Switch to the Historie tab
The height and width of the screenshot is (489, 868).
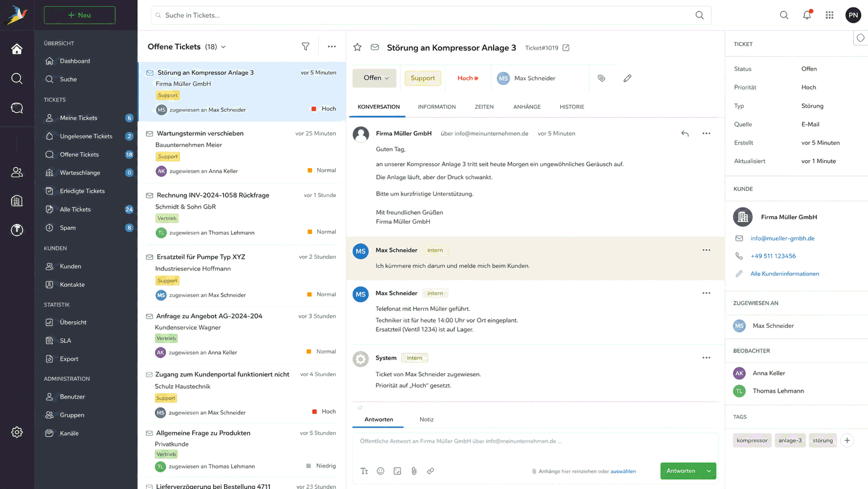(x=572, y=107)
